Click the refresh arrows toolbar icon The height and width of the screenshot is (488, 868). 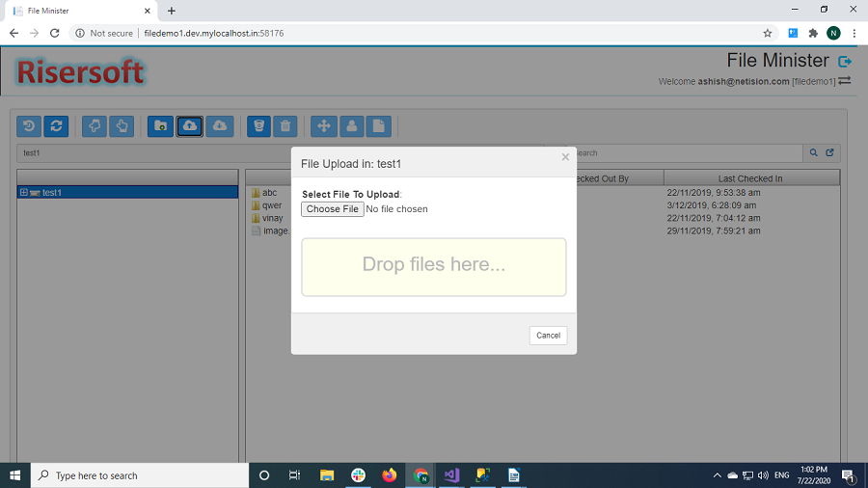point(56,126)
